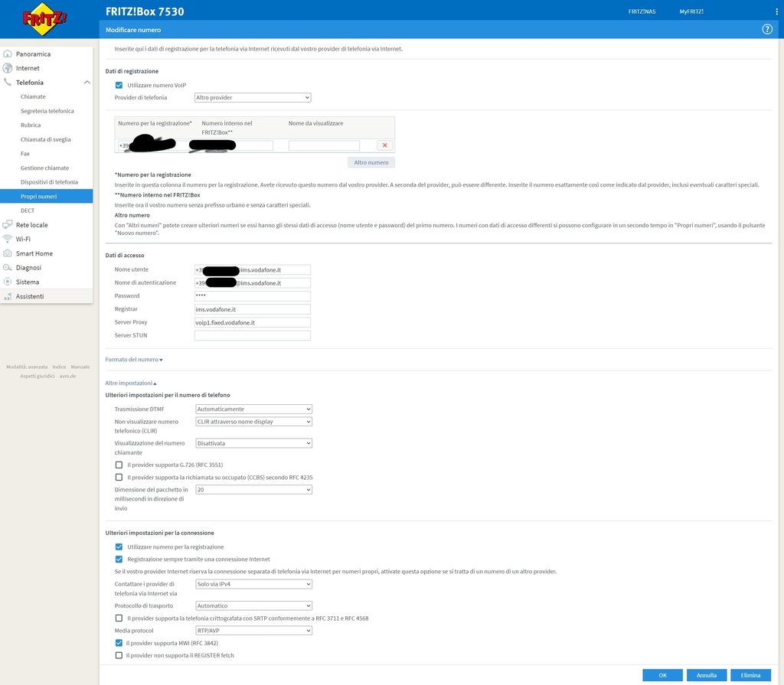Screen dimensions: 784x685
Task: Open Provider di telefonia dropdown
Action: (x=252, y=98)
